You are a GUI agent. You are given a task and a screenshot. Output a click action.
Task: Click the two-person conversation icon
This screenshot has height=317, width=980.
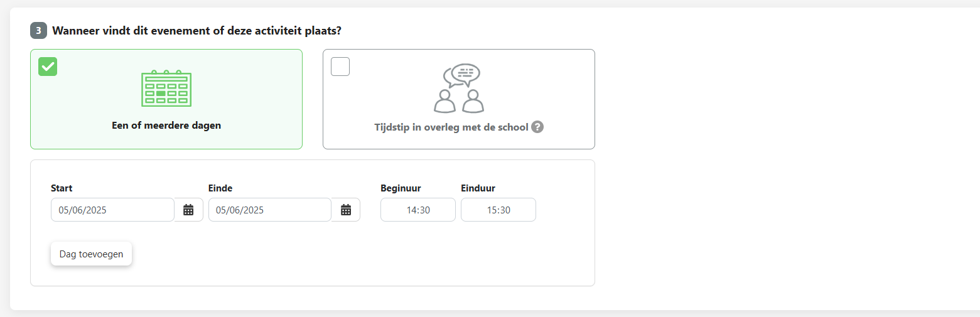point(459,89)
